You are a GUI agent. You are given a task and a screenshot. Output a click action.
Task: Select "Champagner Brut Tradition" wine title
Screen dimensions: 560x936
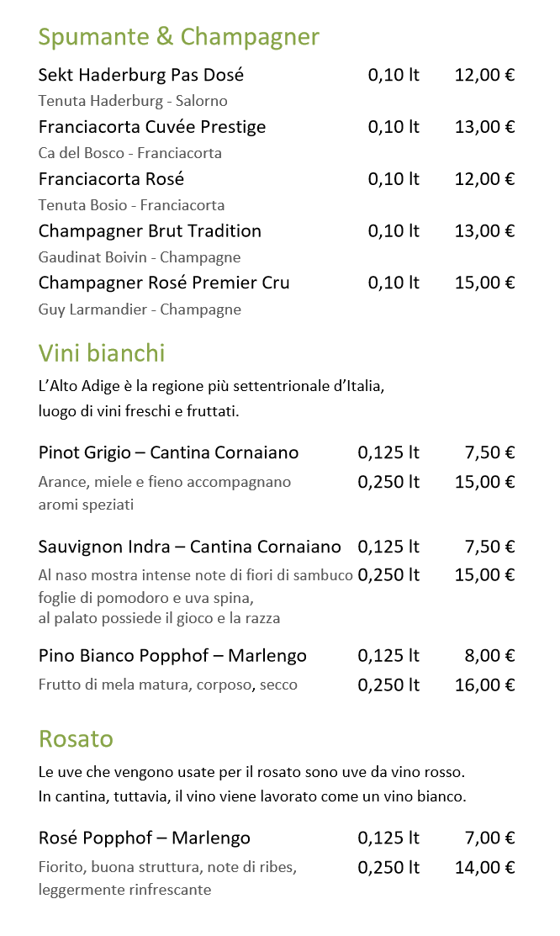150,231
